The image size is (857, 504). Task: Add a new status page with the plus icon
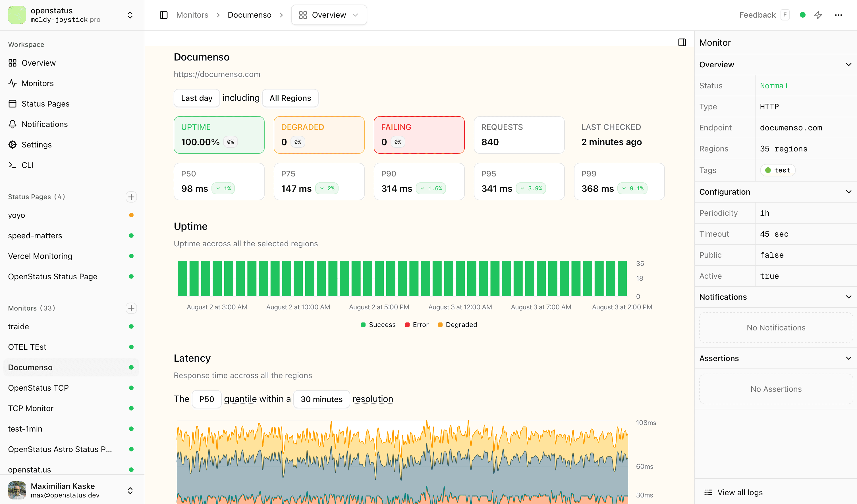[131, 197]
